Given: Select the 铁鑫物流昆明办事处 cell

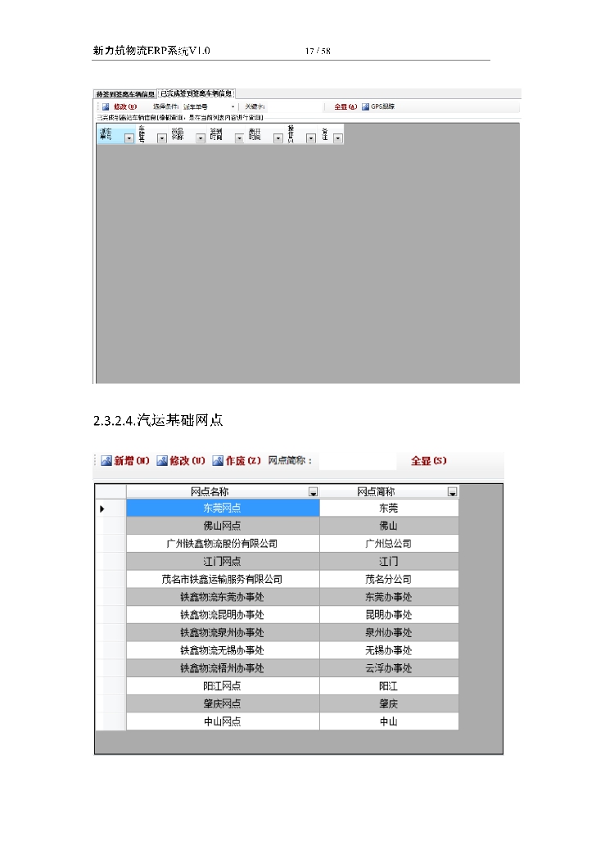Looking at the screenshot, I should coord(223,614).
